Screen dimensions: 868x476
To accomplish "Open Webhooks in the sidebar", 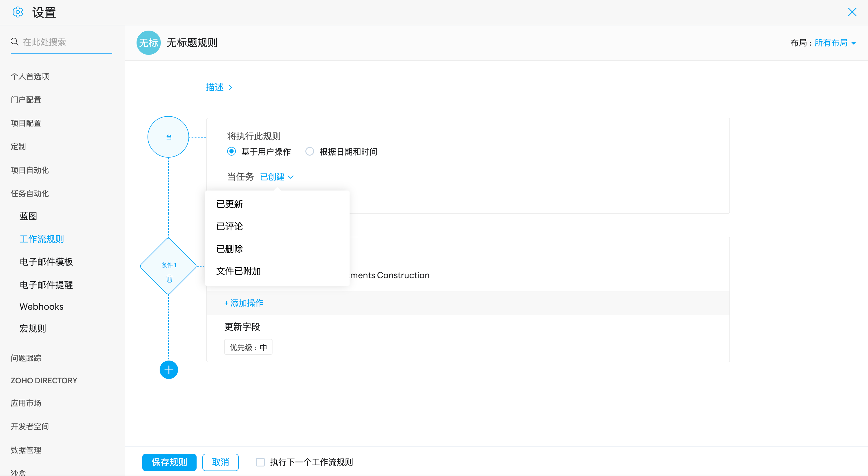I will tap(42, 307).
